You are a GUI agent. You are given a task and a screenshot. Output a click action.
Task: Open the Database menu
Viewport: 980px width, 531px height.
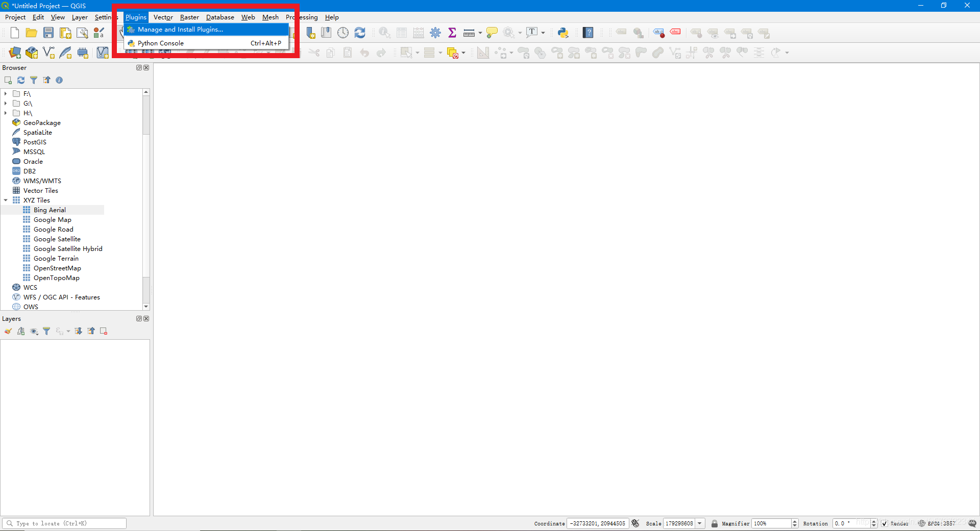click(220, 17)
